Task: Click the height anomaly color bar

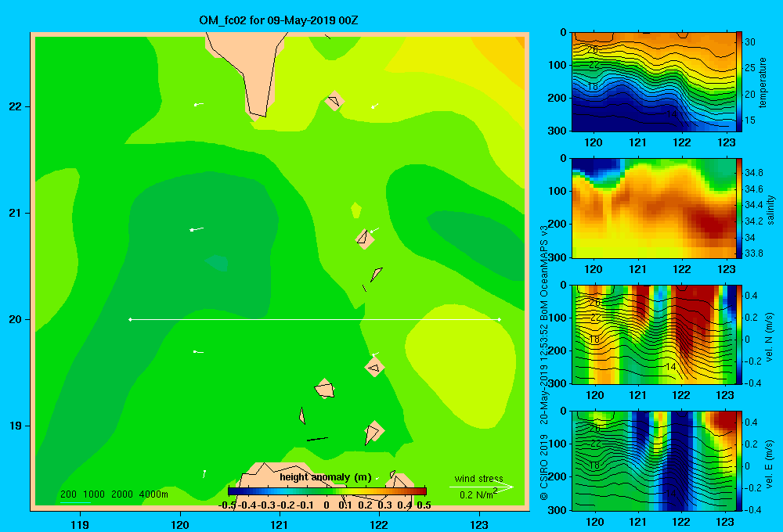Action: [x=327, y=491]
